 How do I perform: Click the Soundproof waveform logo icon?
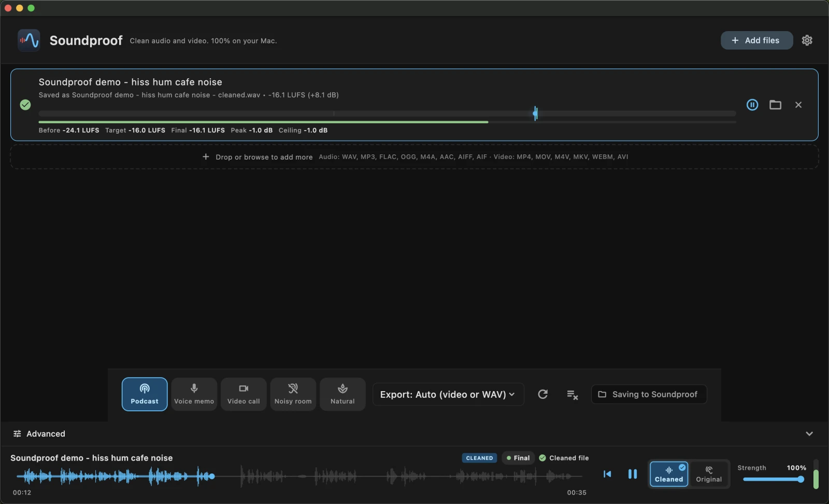[x=28, y=40]
